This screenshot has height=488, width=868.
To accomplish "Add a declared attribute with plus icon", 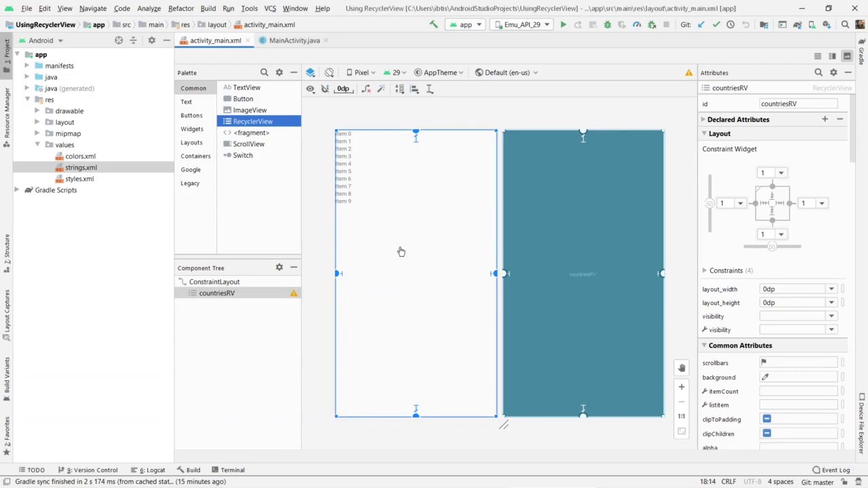I will click(825, 119).
